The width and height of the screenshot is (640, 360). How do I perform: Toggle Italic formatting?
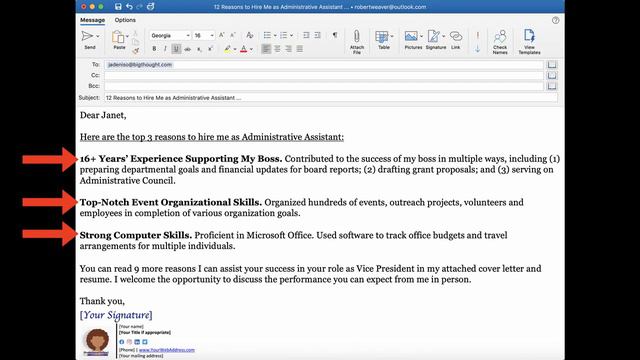pyautogui.click(x=165, y=49)
